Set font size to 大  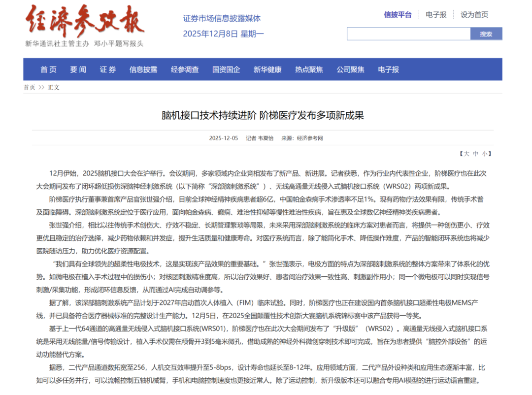point(466,154)
